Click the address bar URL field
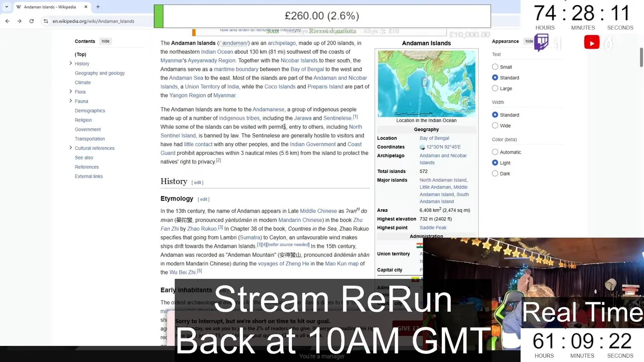The width and height of the screenshot is (644, 362). click(94, 21)
